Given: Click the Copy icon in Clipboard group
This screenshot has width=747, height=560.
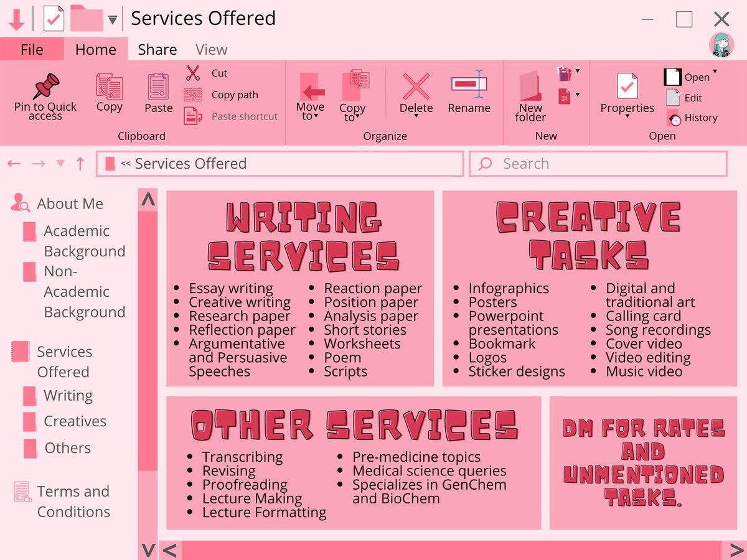Looking at the screenshot, I should [x=109, y=86].
